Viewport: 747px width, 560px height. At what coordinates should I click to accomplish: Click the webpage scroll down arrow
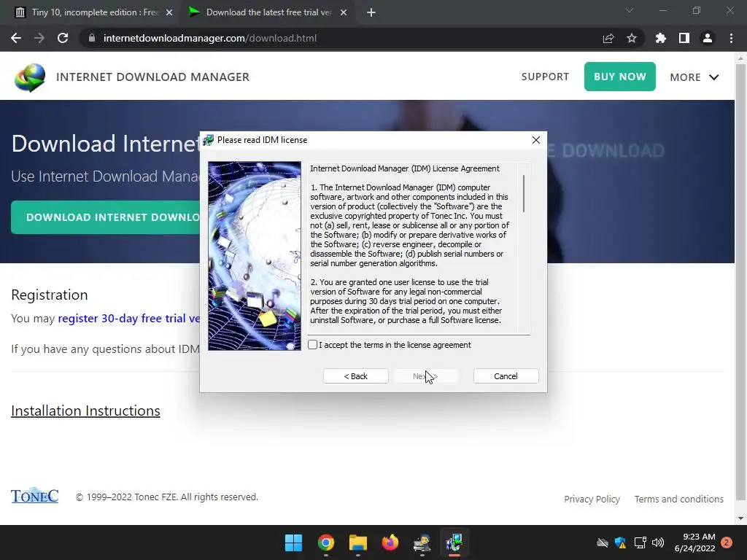[x=740, y=518]
